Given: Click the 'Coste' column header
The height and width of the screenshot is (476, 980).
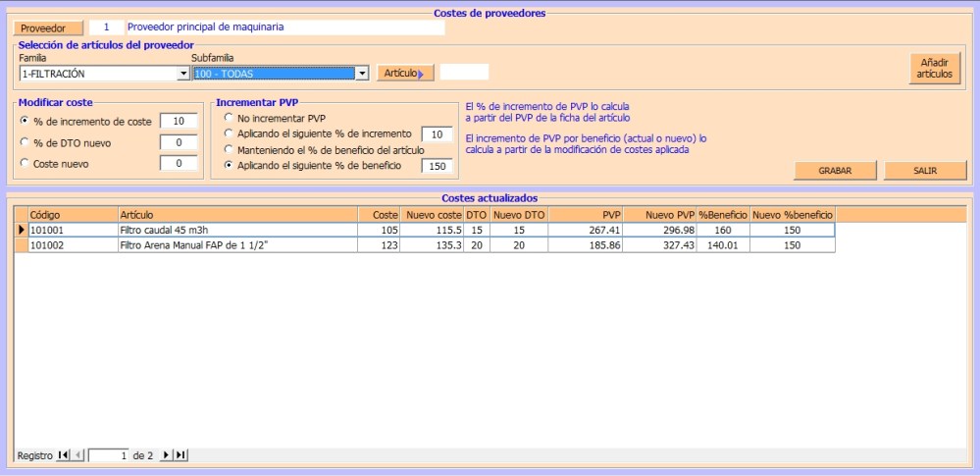Looking at the screenshot, I should (379, 215).
